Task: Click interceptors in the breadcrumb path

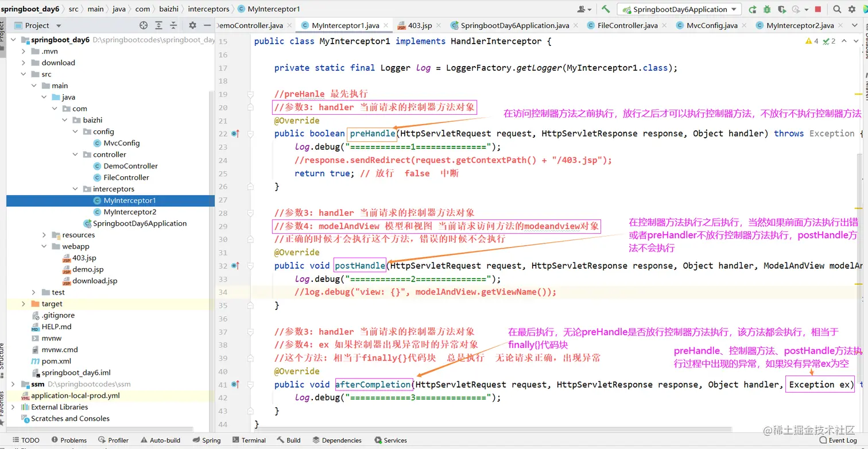Action: coord(208,9)
